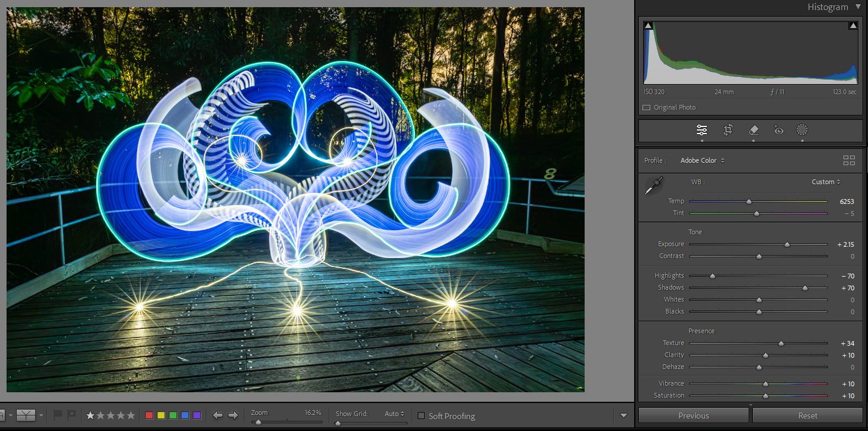The height and width of the screenshot is (431, 868).
Task: Collapse the Histogram panel
Action: coord(859,7)
